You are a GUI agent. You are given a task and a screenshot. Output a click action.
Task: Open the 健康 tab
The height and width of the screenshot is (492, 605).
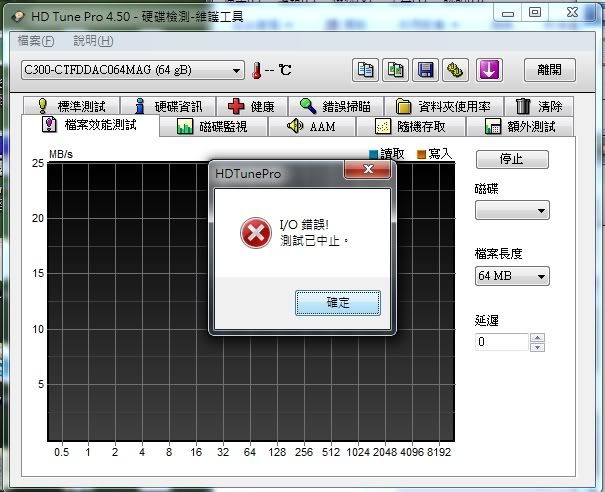(x=252, y=106)
